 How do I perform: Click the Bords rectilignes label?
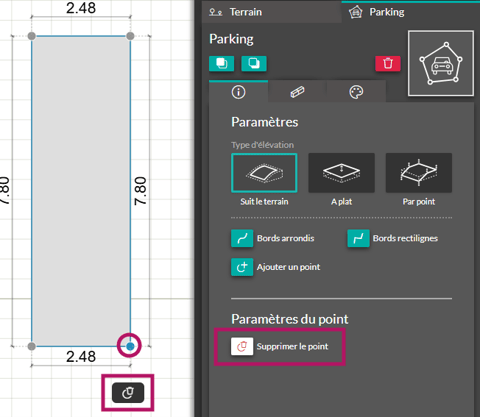pos(405,238)
